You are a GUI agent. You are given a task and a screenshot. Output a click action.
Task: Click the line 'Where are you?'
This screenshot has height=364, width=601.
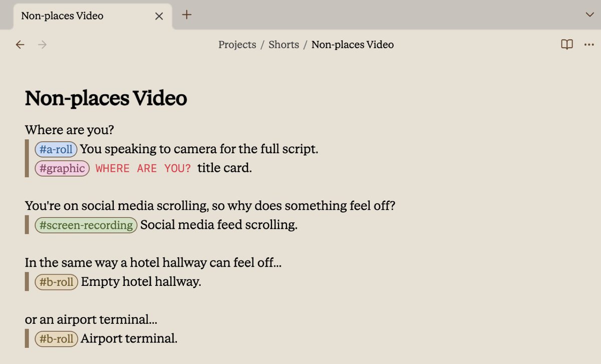coord(70,130)
